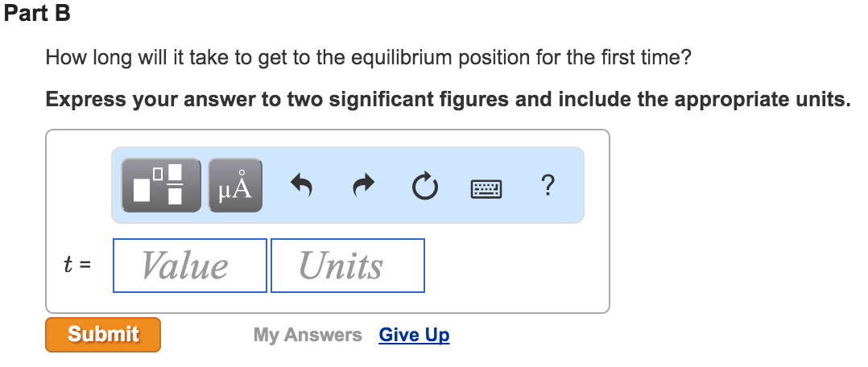Open help with the question mark icon

pyautogui.click(x=547, y=185)
